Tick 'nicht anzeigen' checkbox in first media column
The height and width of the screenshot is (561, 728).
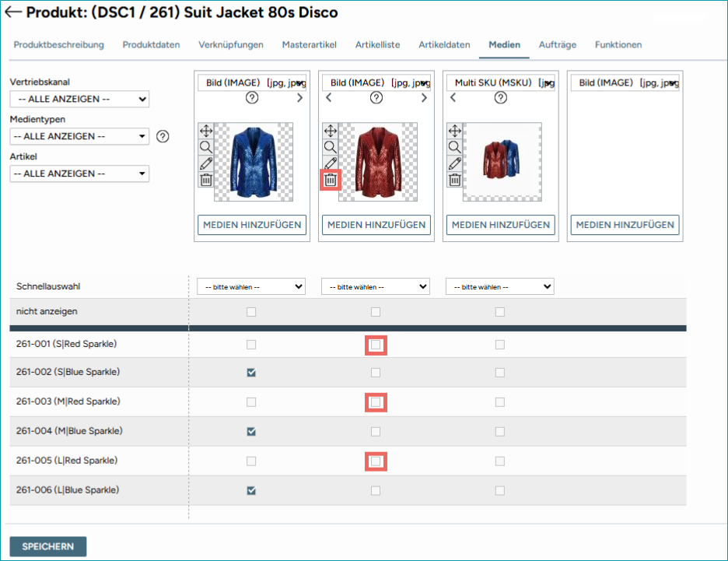coord(251,312)
